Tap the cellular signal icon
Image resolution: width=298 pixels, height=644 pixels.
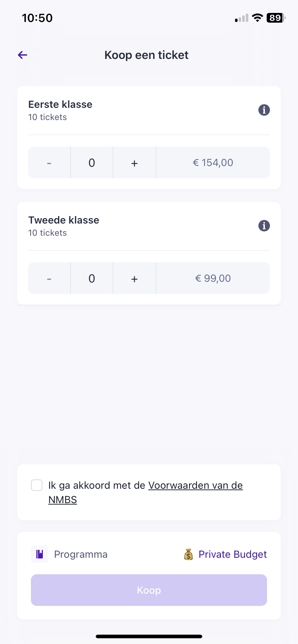pos(242,18)
